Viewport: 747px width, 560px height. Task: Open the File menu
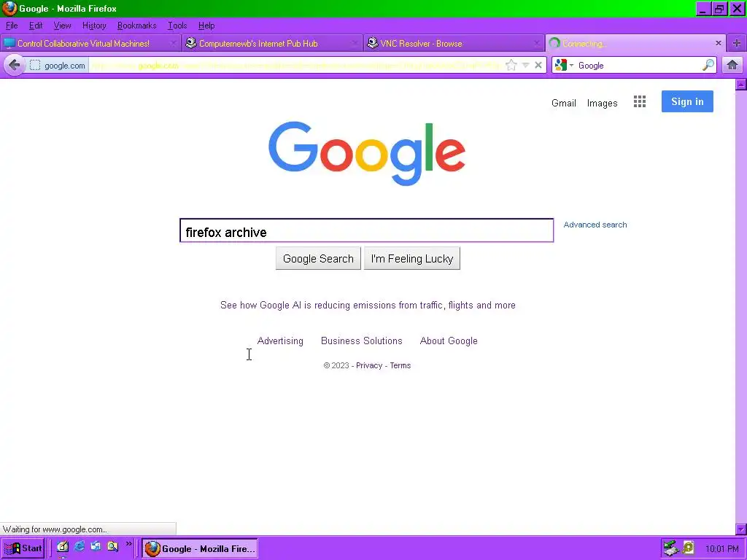pos(12,26)
